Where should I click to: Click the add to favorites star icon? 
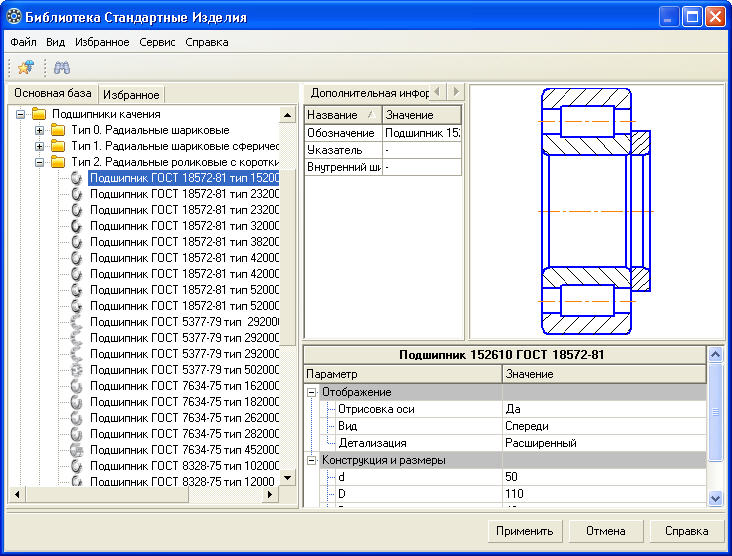pos(26,68)
